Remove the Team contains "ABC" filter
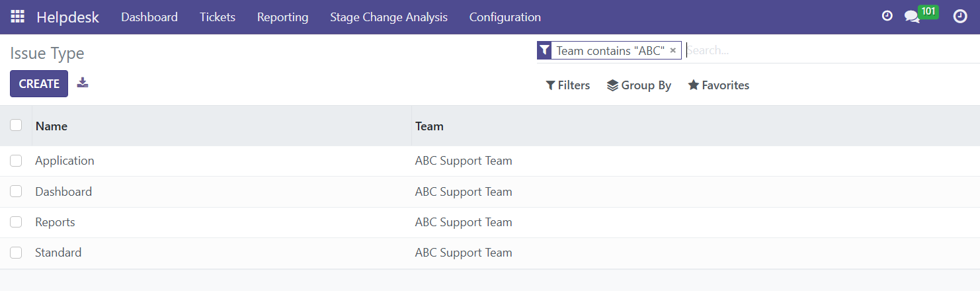Viewport: 980px width, 291px height. pos(673,50)
